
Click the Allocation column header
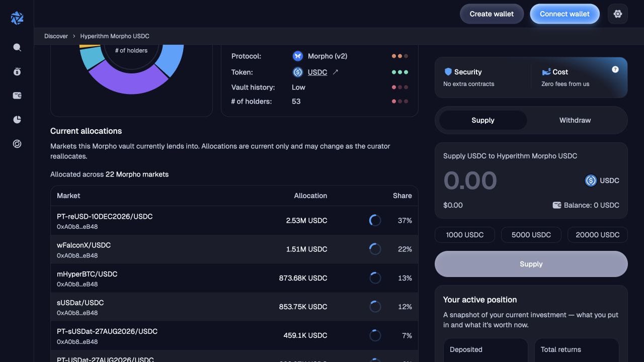pyautogui.click(x=310, y=196)
